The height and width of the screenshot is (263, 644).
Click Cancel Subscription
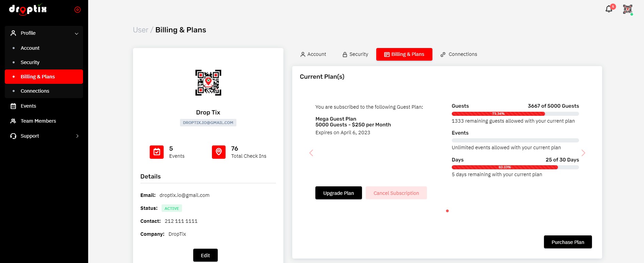click(x=396, y=193)
